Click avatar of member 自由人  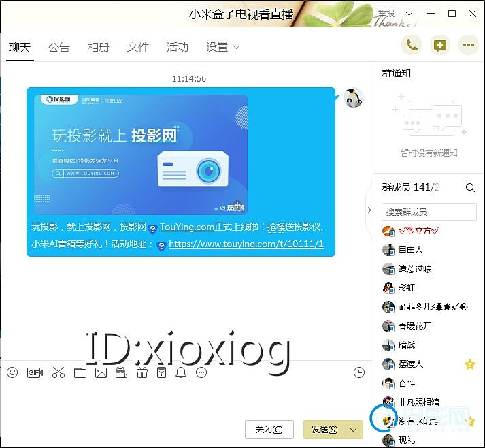pos(388,250)
